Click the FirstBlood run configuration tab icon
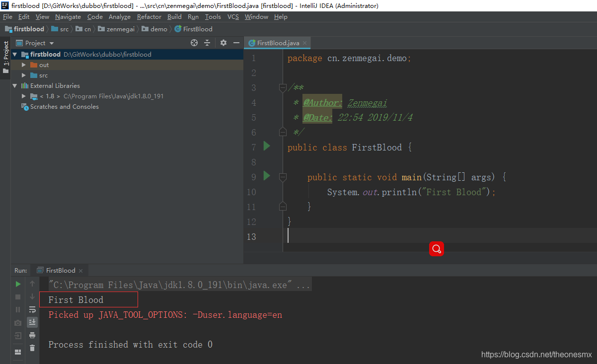Viewport: 597px width, 364px height. [x=40, y=271]
